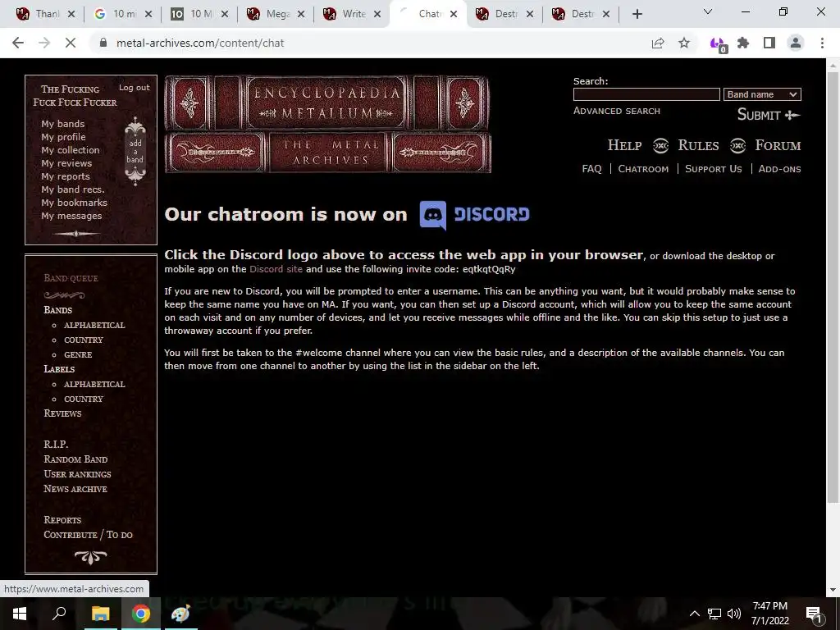Screen dimensions: 840x630
Task: Click into the search text field
Action: pos(646,94)
